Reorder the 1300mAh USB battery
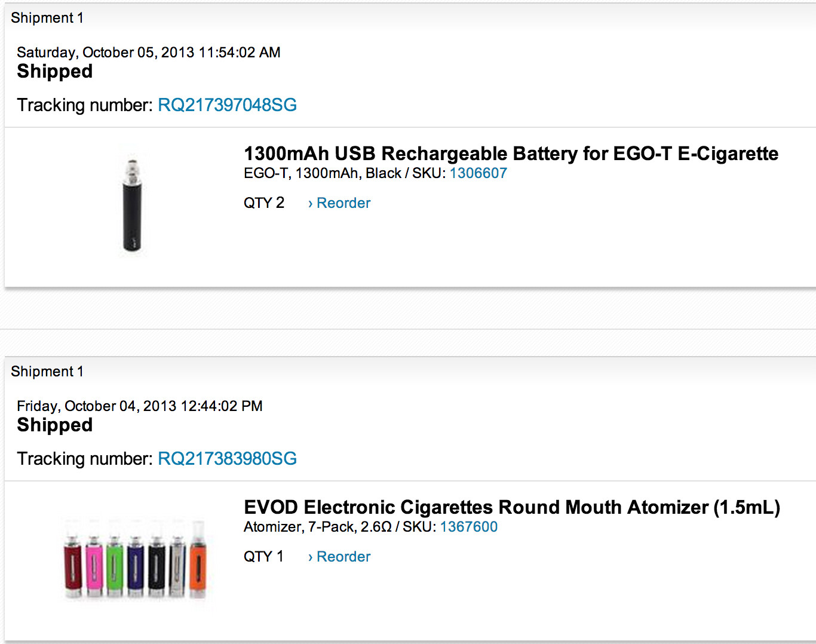 [x=339, y=203]
